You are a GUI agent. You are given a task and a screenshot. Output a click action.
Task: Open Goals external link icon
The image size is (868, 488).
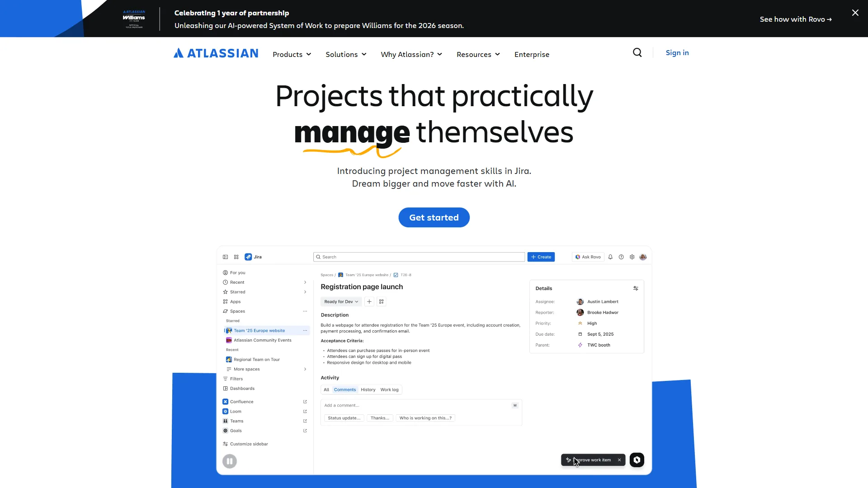305,431
